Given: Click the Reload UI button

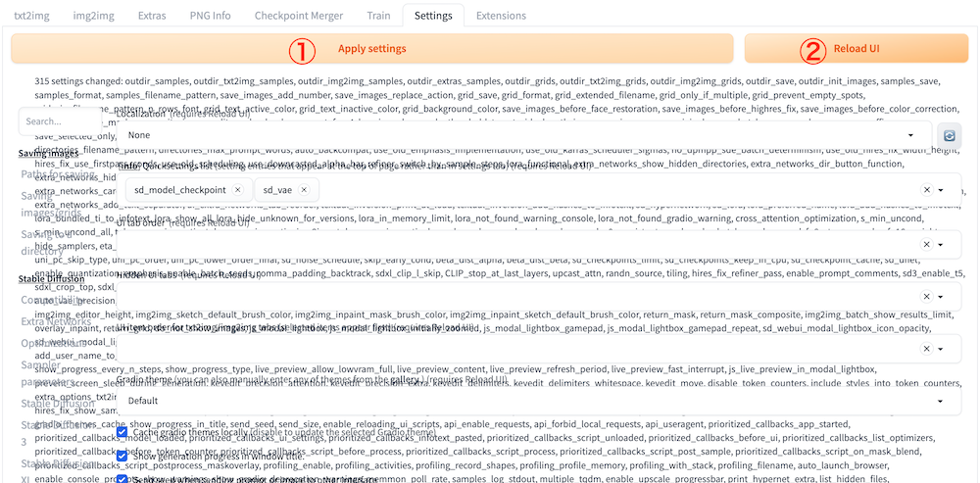Looking at the screenshot, I should [x=856, y=48].
